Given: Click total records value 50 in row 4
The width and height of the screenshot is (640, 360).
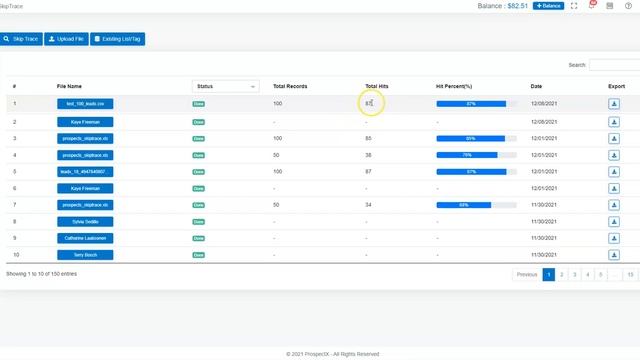Looking at the screenshot, I should click(276, 155).
